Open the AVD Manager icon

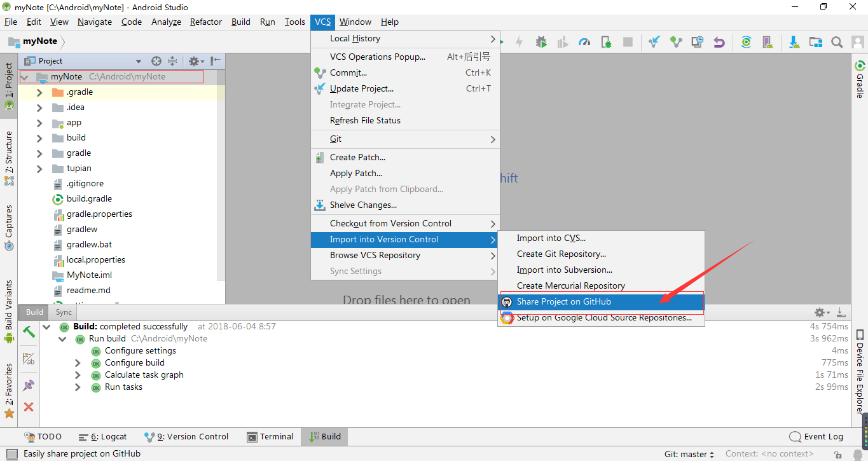click(768, 42)
